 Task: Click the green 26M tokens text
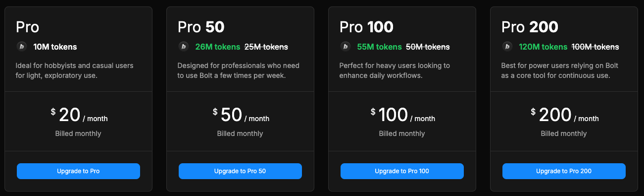217,47
